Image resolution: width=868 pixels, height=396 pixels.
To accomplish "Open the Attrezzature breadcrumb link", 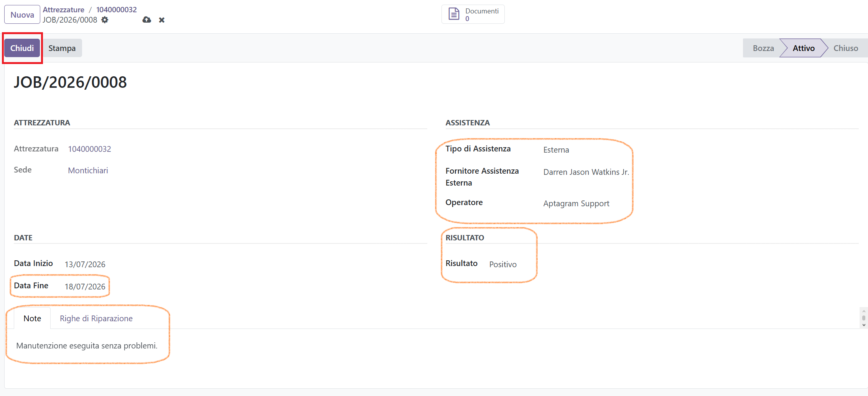I will [x=63, y=10].
